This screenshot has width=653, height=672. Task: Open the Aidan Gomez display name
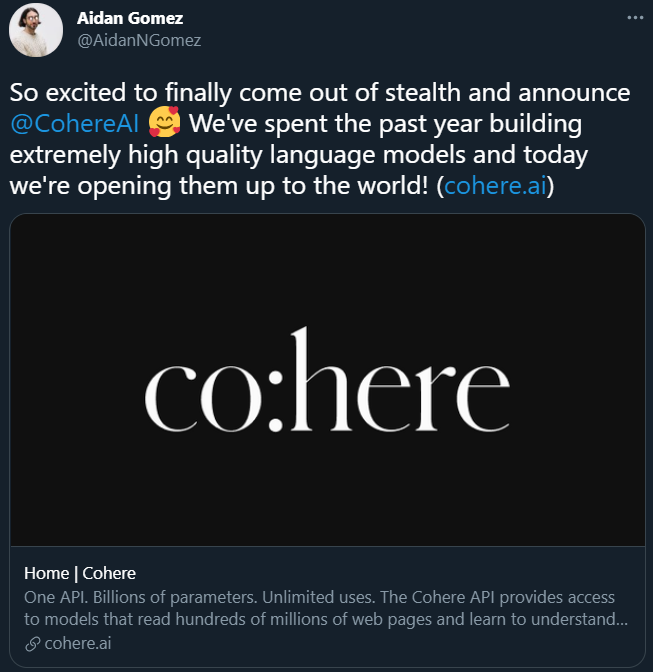point(129,19)
